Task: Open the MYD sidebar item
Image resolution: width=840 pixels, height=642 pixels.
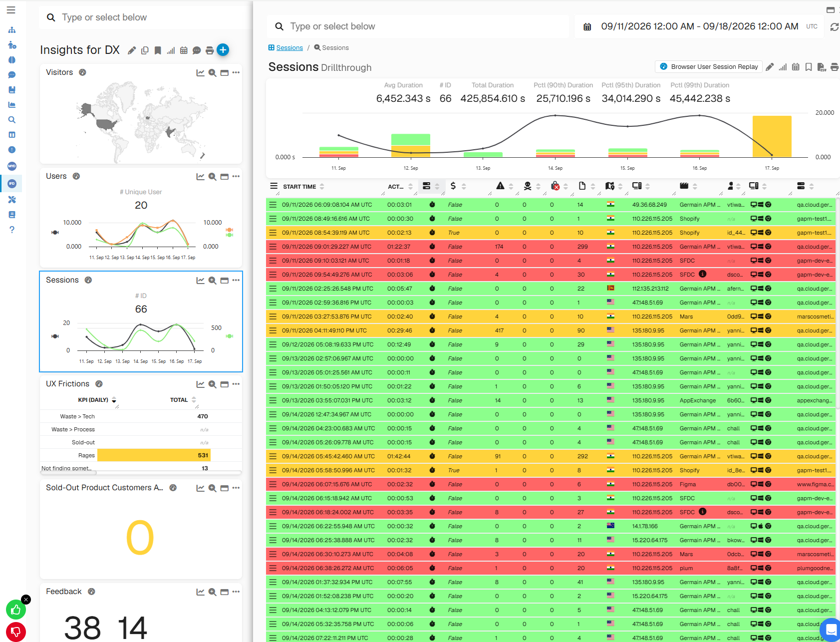Action: [x=12, y=166]
